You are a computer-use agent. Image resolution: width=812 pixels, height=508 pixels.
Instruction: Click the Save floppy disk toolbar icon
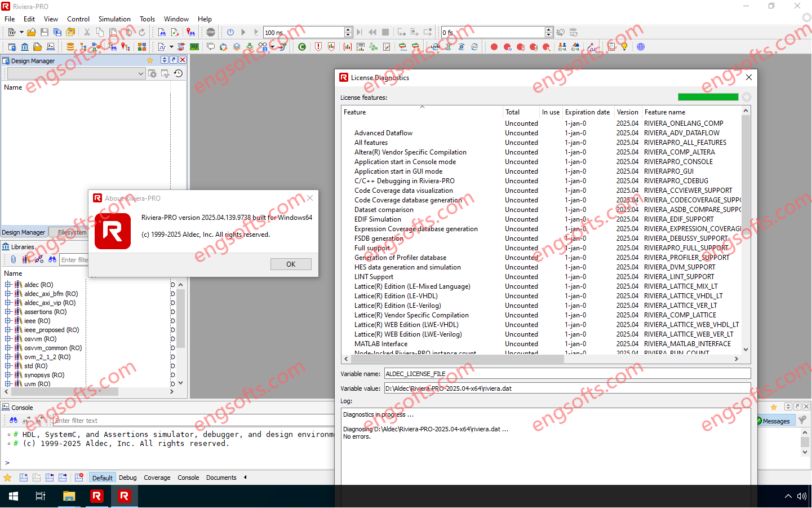click(45, 33)
